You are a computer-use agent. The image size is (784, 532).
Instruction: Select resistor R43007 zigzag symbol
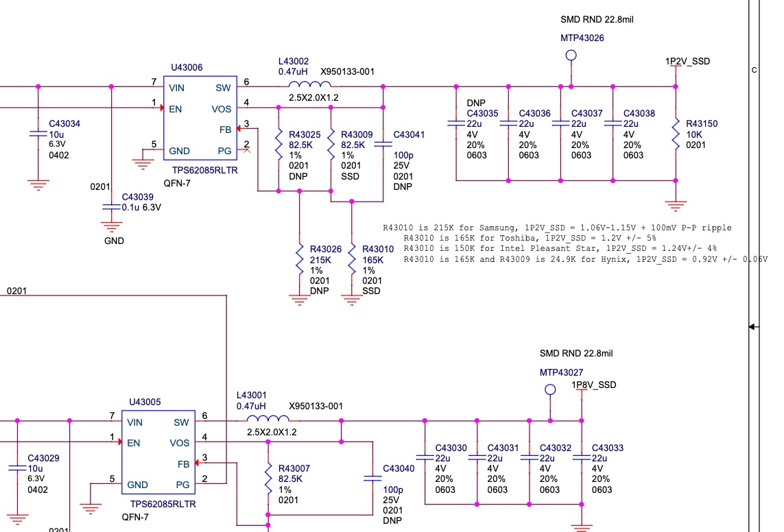point(268,478)
